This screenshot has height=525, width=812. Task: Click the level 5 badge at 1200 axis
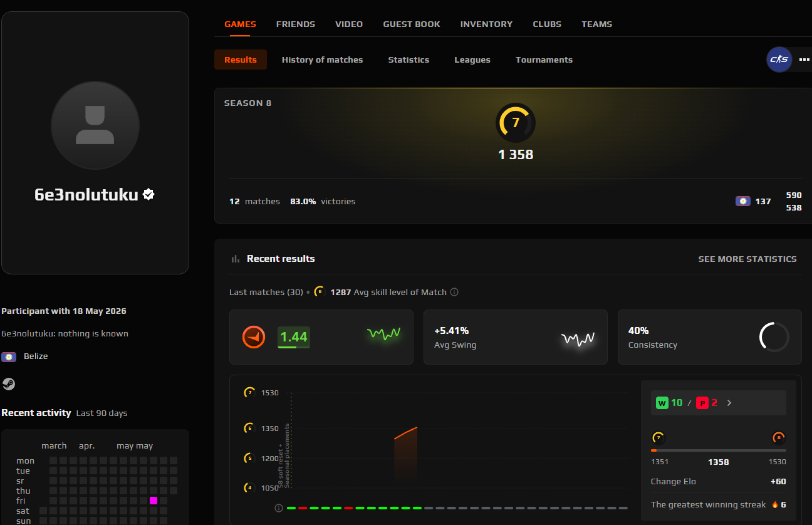pos(249,458)
